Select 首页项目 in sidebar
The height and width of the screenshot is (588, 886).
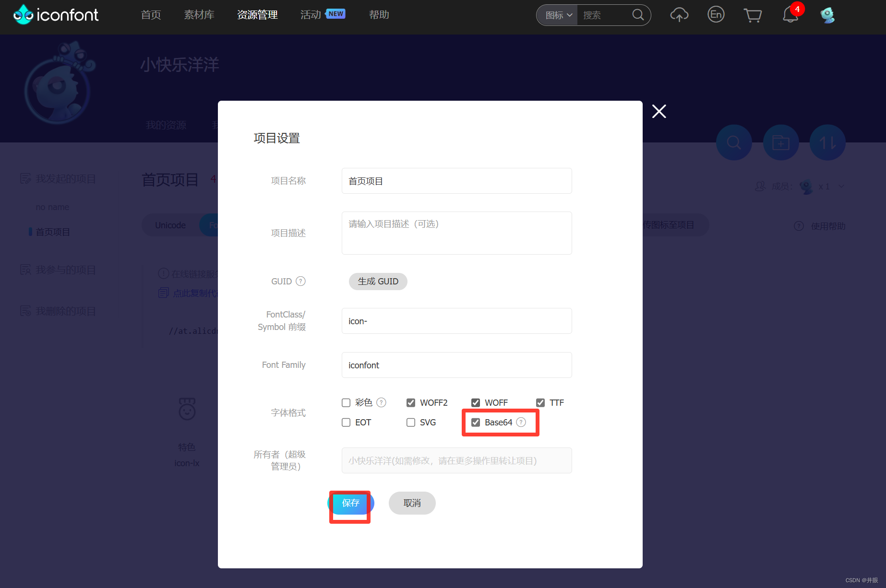(53, 232)
